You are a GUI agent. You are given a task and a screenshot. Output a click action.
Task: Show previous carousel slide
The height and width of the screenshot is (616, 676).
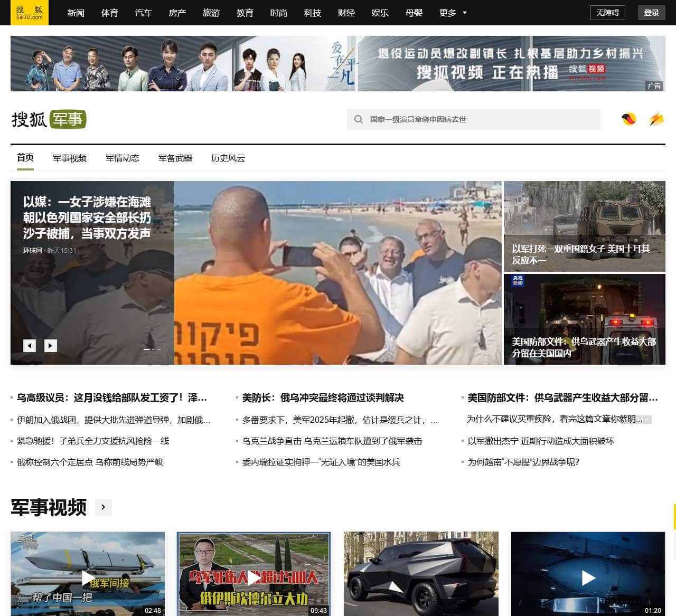30,346
